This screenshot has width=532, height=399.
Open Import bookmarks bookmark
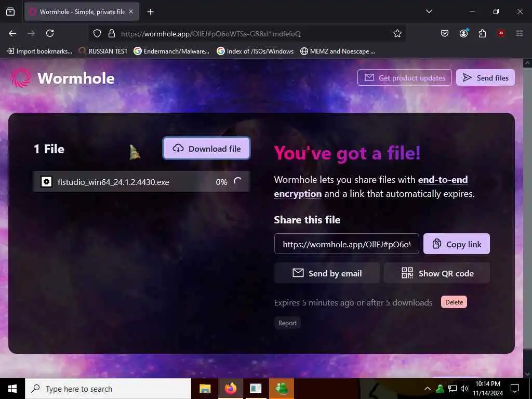click(39, 51)
